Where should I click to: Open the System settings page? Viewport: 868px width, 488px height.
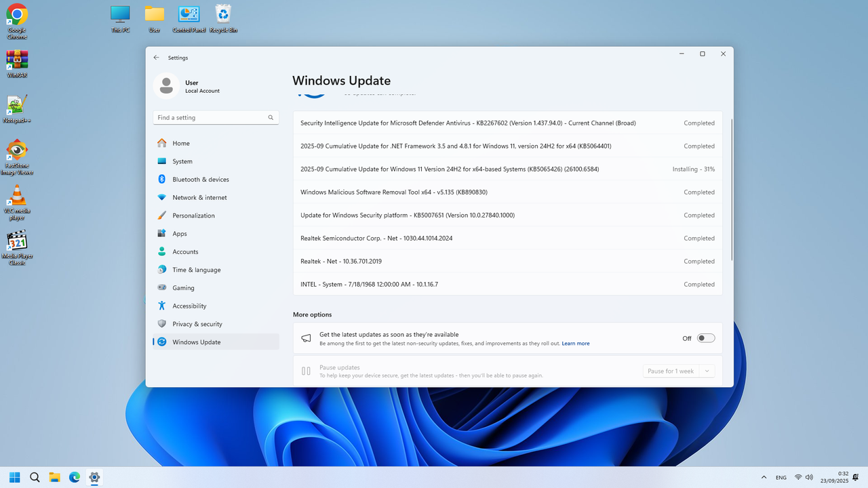(x=216, y=161)
